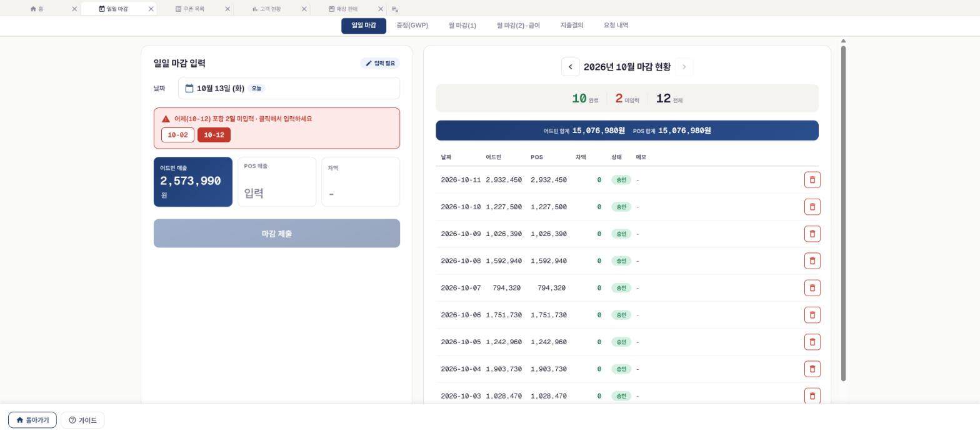The width and height of the screenshot is (980, 436).
Task: Click the 2026년 10월 마감 현황 heading
Action: (x=627, y=67)
